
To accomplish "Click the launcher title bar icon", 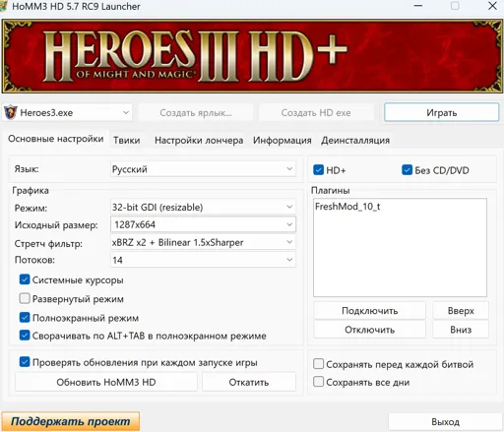I will coord(3,6).
